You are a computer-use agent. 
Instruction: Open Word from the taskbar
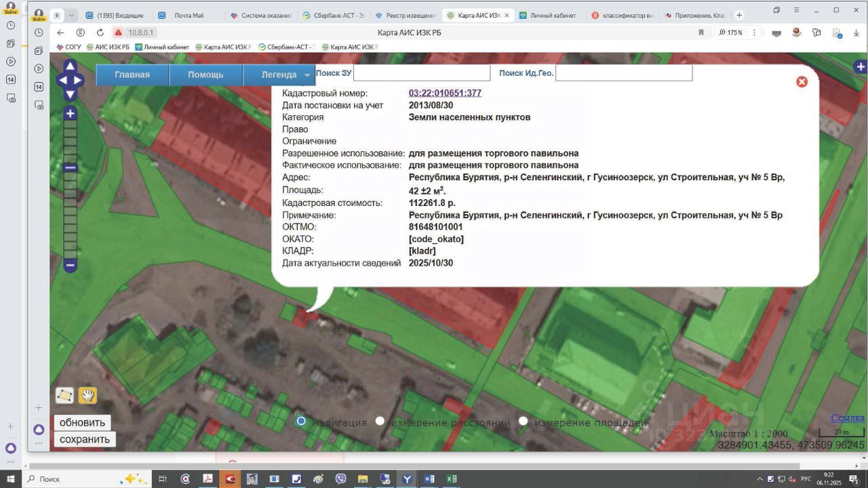point(429,479)
